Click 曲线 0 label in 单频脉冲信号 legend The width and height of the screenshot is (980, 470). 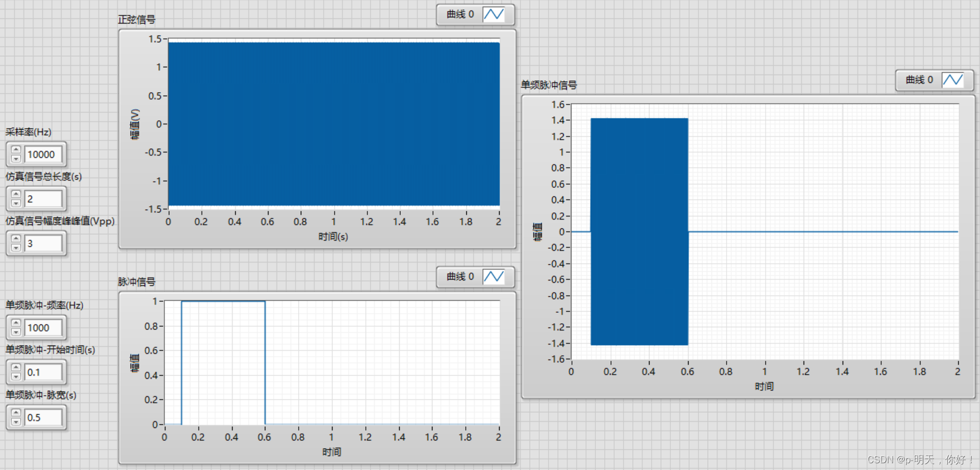pyautogui.click(x=919, y=80)
